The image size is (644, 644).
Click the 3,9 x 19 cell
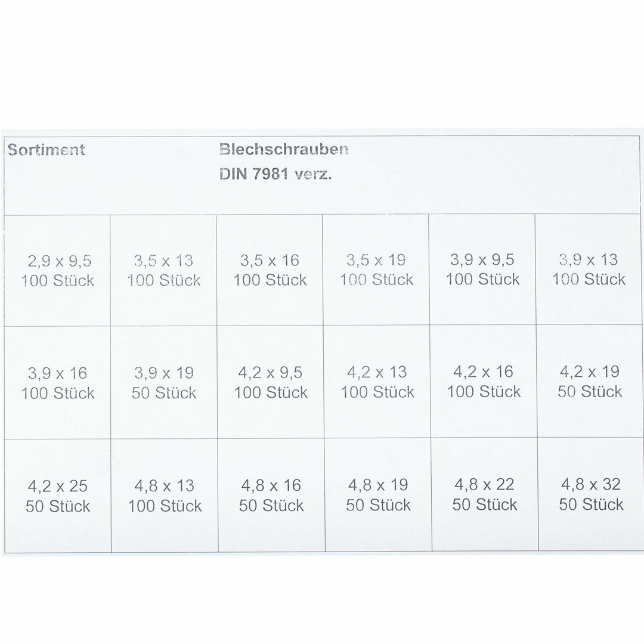point(164,382)
